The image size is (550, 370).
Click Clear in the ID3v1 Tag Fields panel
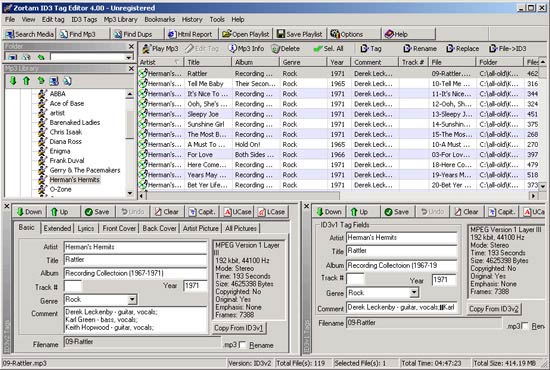(467, 212)
